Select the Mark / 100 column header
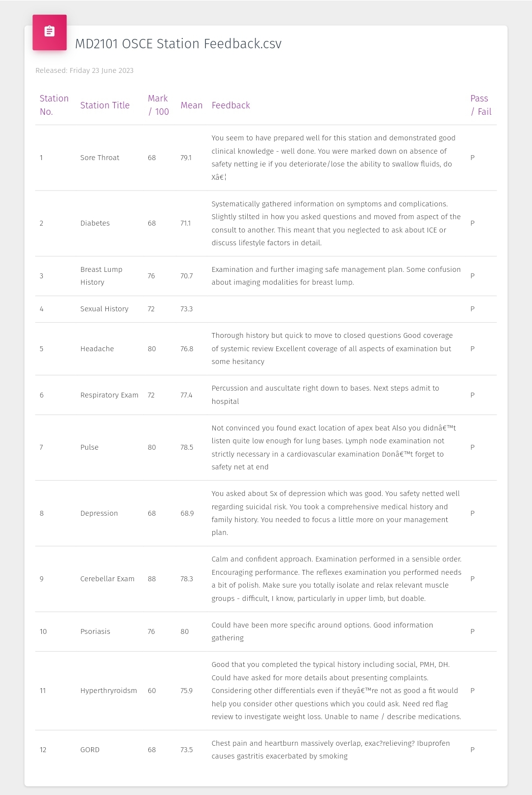 (158, 105)
